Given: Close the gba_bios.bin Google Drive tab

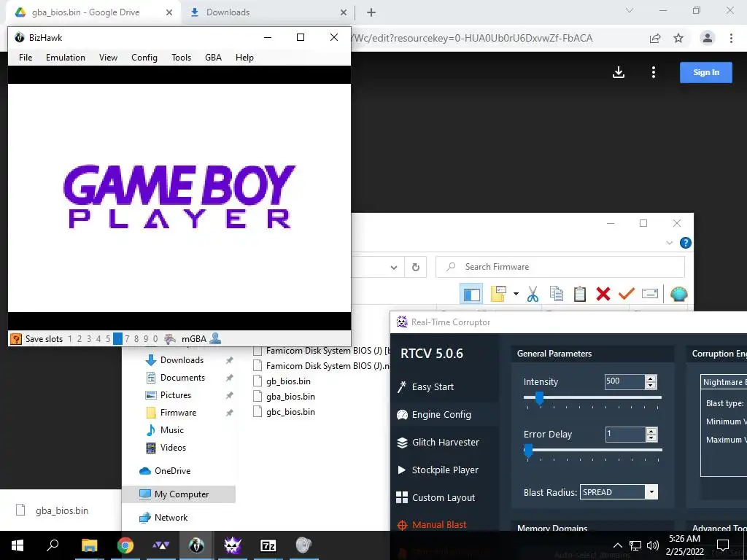Looking at the screenshot, I should point(169,12).
